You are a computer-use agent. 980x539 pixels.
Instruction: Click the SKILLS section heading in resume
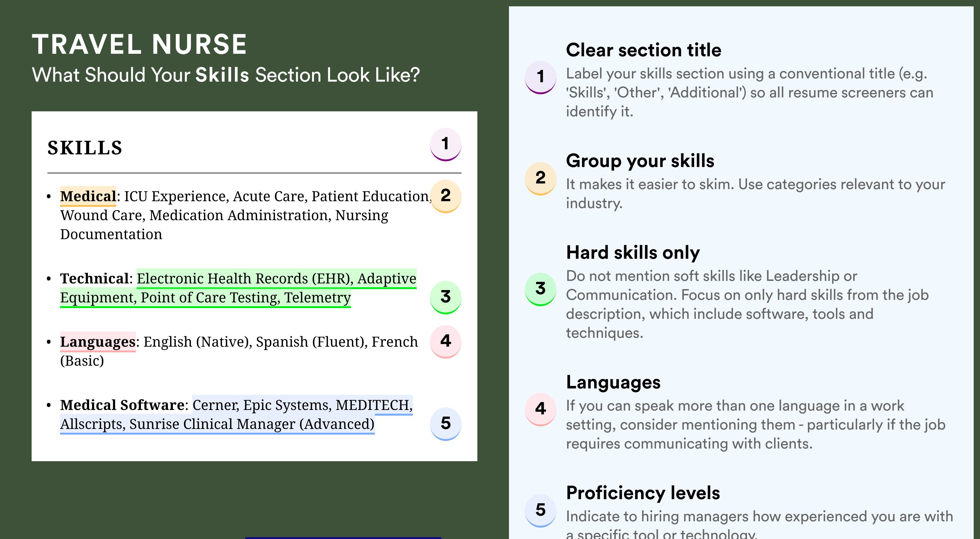click(85, 148)
